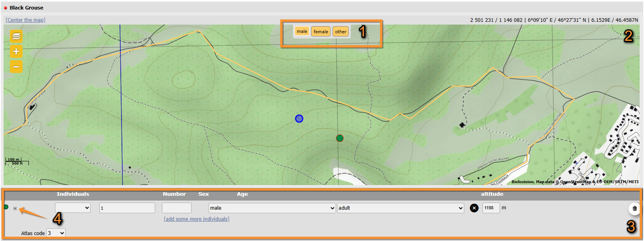Open the Sex dropdown showing male
The width and height of the screenshot is (644, 241).
[x=272, y=208]
